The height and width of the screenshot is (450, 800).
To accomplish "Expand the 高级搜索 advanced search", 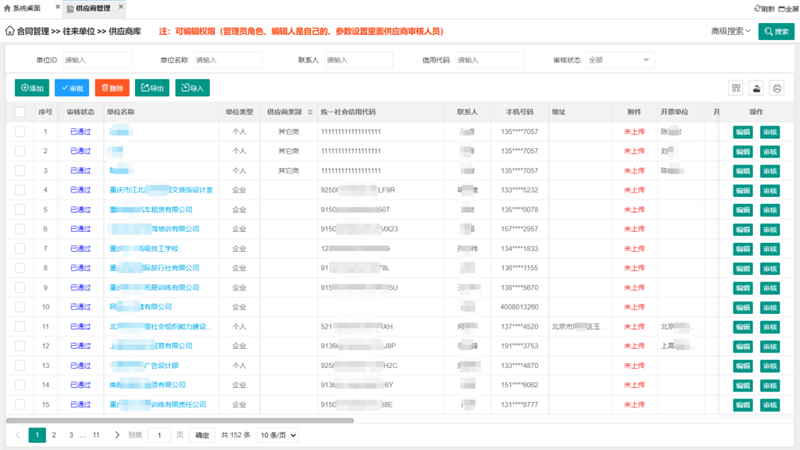I will (x=731, y=31).
